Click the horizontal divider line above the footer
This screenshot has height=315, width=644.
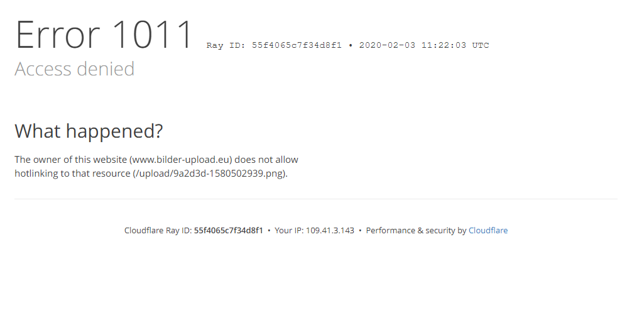point(316,199)
